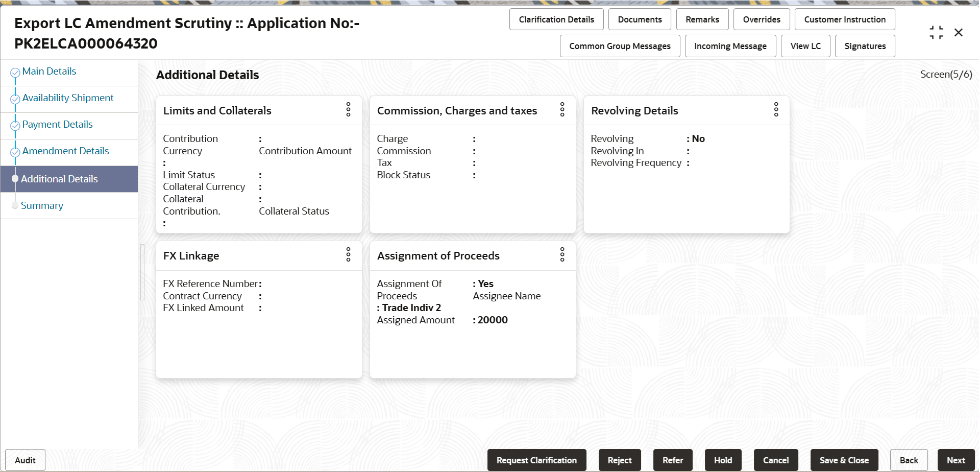Open the Commission, Charges and taxes options menu

click(x=562, y=110)
